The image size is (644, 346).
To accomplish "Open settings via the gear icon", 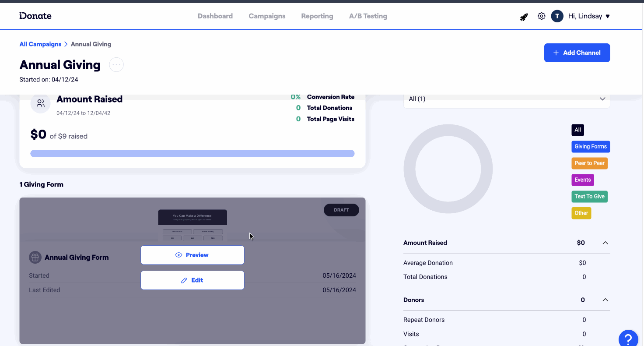I will click(541, 16).
